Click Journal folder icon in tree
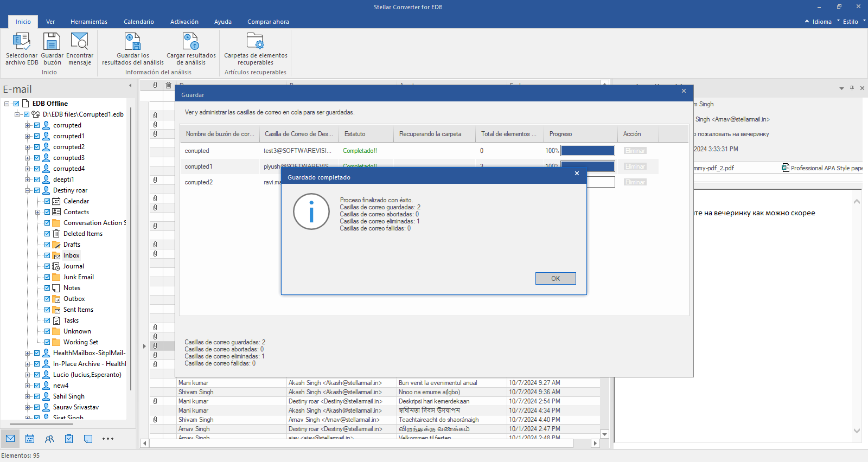Screen dimensions: 868x462 coord(56,266)
